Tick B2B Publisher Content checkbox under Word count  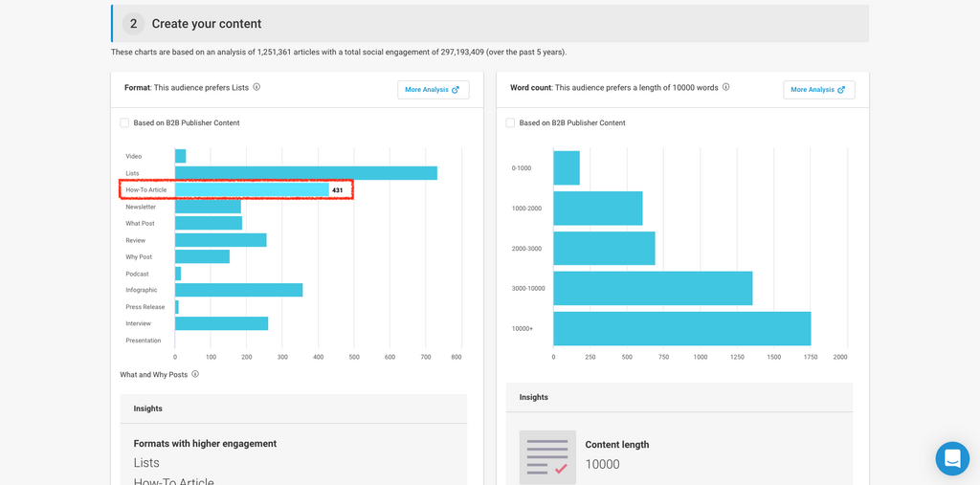pyautogui.click(x=510, y=122)
